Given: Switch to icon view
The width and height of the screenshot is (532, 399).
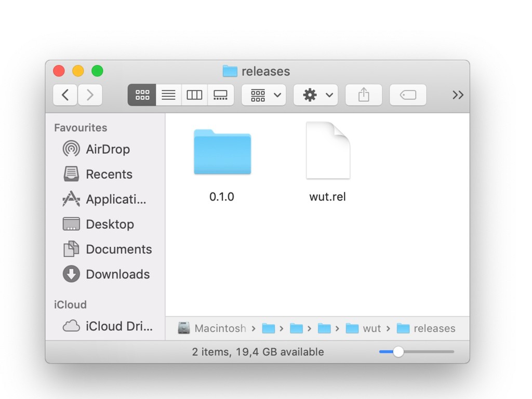Looking at the screenshot, I should [x=142, y=95].
